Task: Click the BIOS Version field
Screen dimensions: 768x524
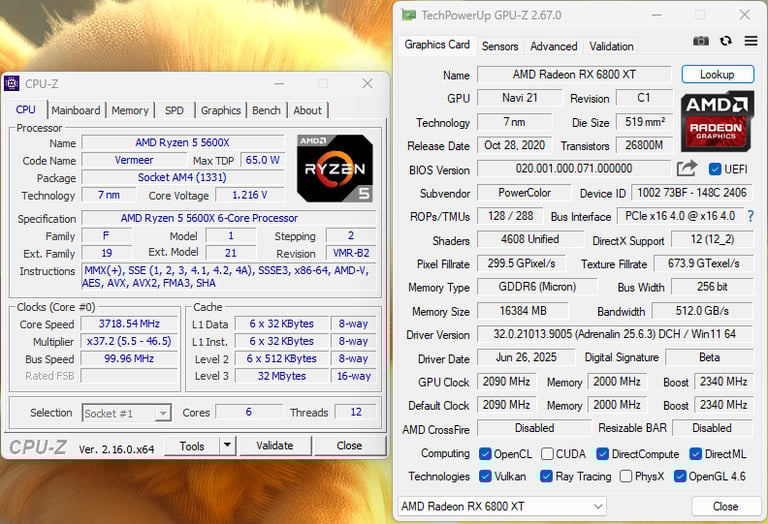Action: coord(574,168)
